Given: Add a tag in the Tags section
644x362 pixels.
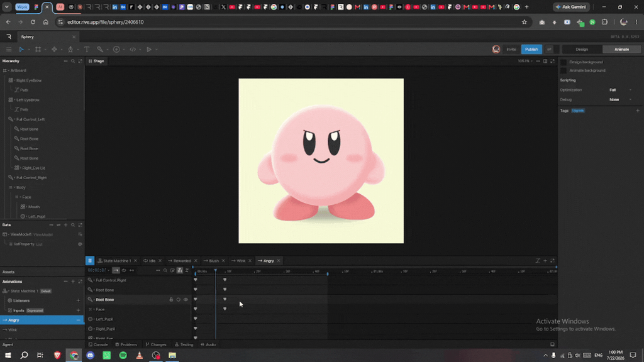Looking at the screenshot, I should 638,111.
